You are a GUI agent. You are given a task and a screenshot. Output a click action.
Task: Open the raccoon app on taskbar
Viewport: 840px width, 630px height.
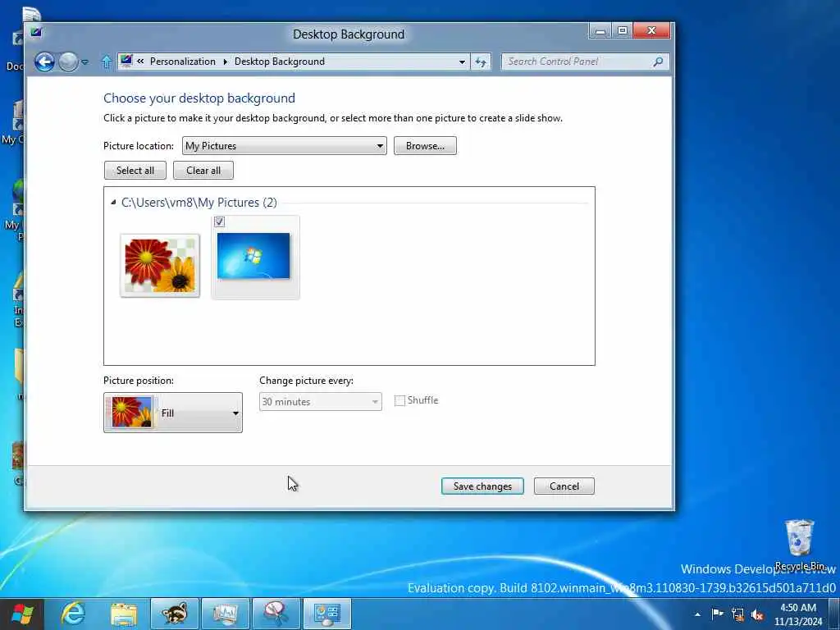175,614
